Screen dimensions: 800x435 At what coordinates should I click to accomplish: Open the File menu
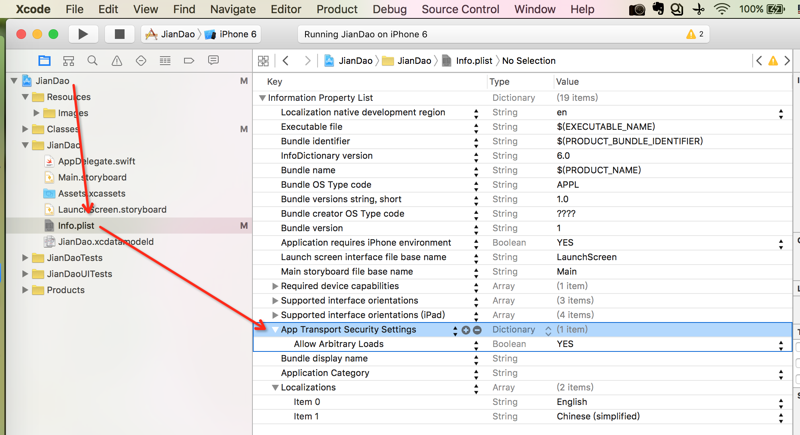click(74, 9)
